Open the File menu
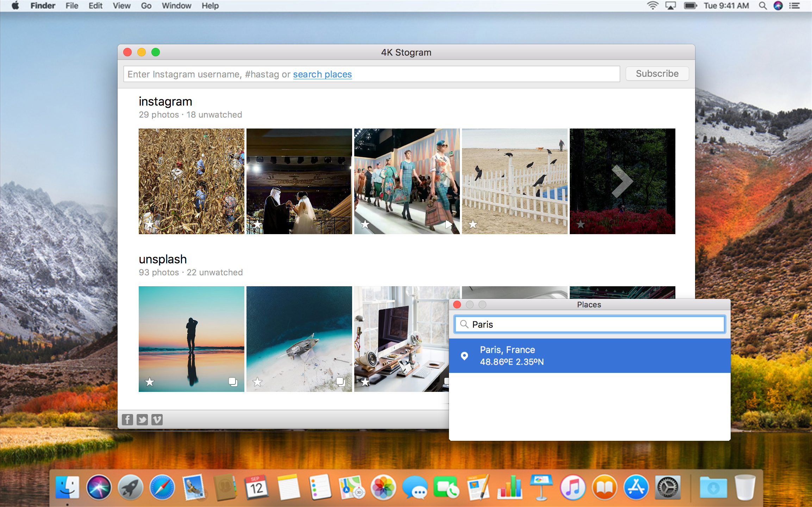812x507 pixels. point(72,6)
